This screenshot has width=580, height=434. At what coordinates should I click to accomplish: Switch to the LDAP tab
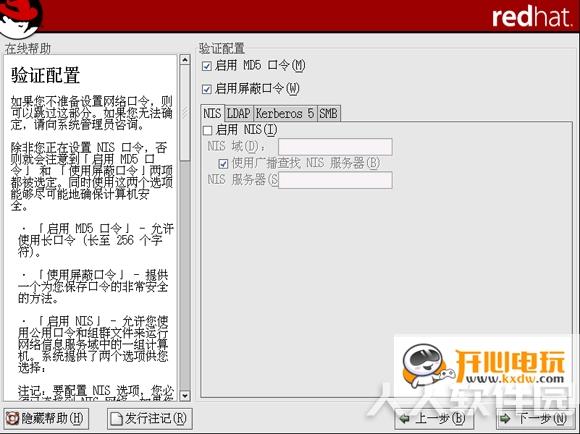(x=239, y=114)
